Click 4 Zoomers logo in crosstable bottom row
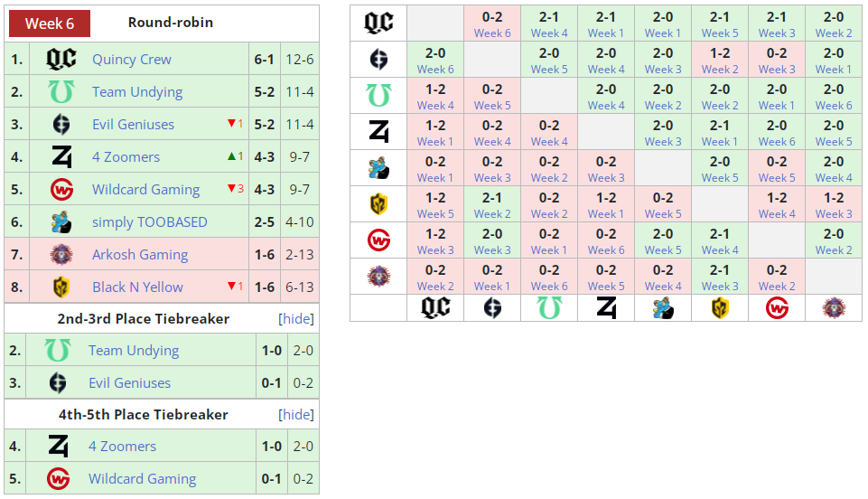Viewport: 868px width, 499px height. (x=606, y=308)
